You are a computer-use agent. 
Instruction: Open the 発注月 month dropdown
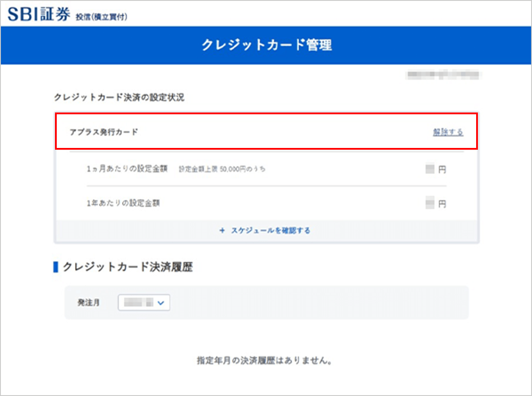click(143, 303)
